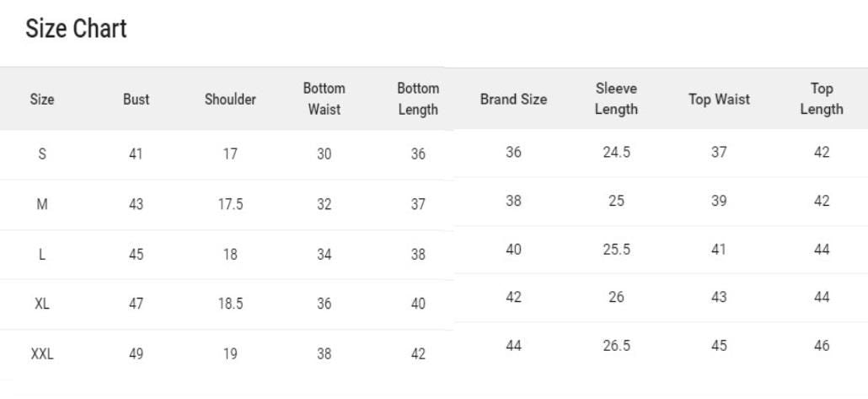The height and width of the screenshot is (399, 868).
Task: Select sleeve length value 24.5
Action: click(616, 153)
